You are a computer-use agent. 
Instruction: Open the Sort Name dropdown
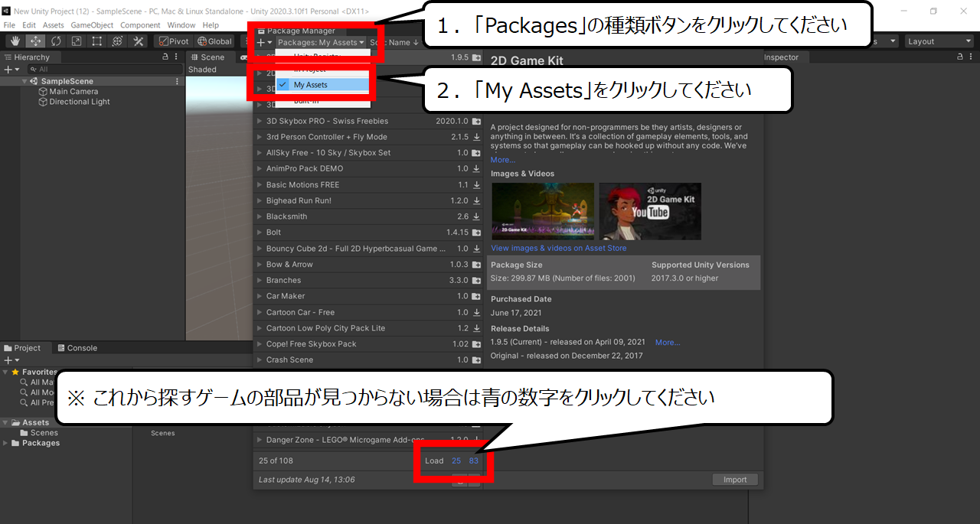[x=394, y=43]
